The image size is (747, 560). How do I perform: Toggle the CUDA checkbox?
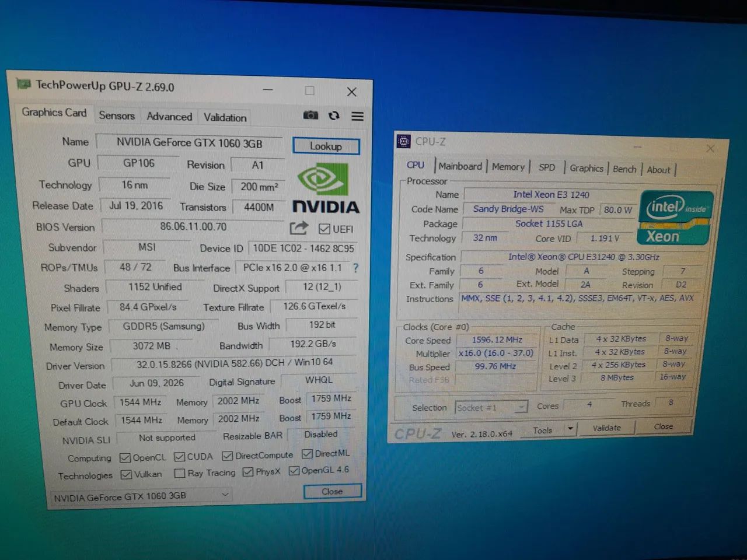(x=180, y=457)
